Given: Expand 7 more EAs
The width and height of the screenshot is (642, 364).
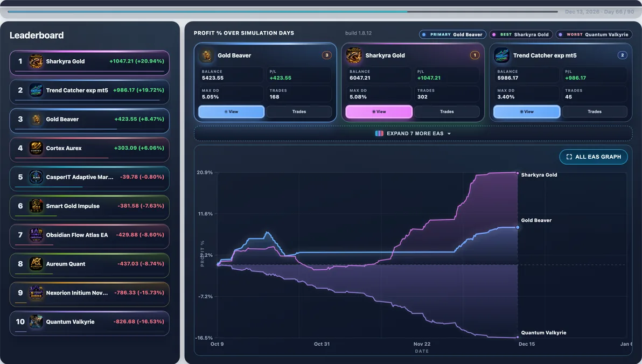Looking at the screenshot, I should pyautogui.click(x=413, y=134).
